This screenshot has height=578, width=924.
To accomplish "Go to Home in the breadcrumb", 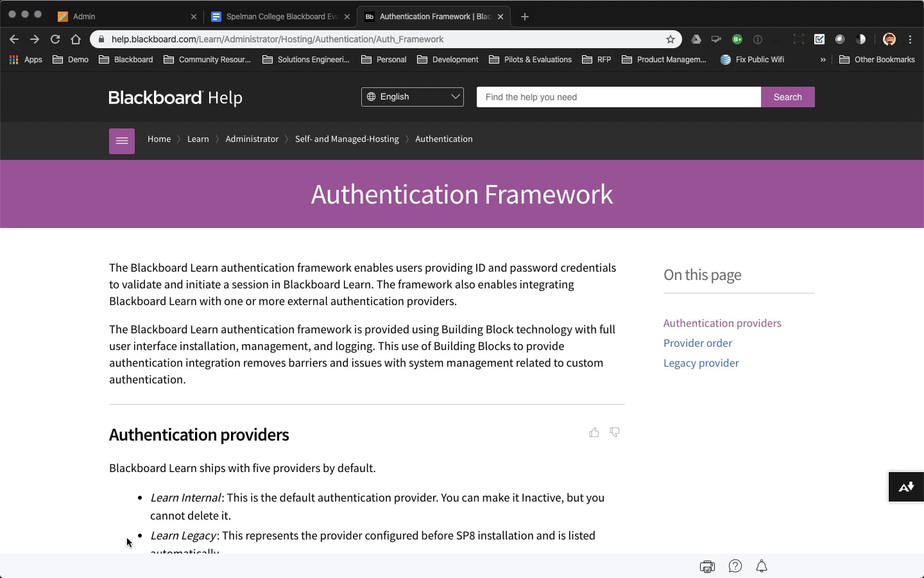I will click(159, 139).
